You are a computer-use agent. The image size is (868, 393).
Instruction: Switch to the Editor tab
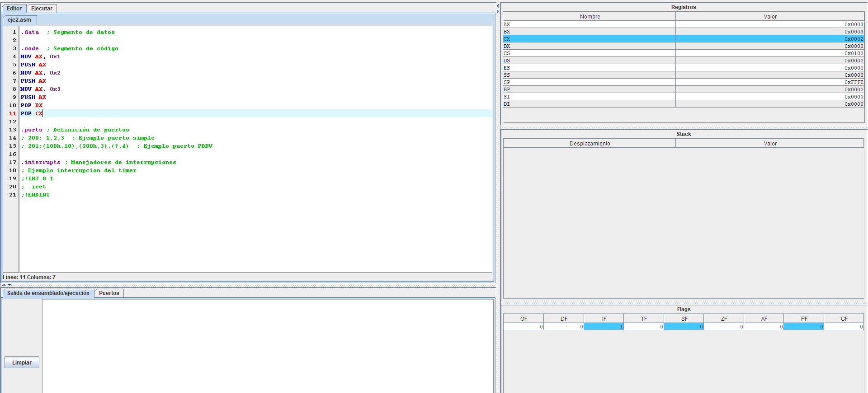tap(14, 9)
